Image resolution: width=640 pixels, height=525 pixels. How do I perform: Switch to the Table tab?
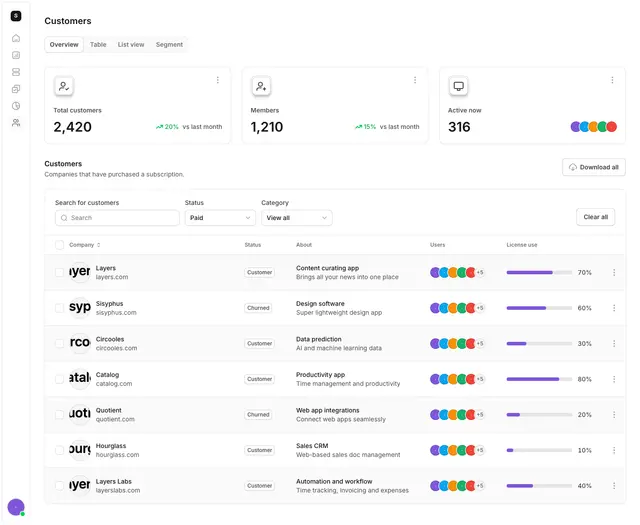[98, 44]
